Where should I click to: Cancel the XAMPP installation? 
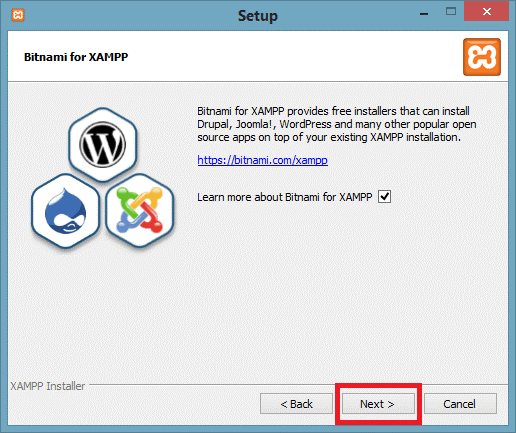point(460,404)
